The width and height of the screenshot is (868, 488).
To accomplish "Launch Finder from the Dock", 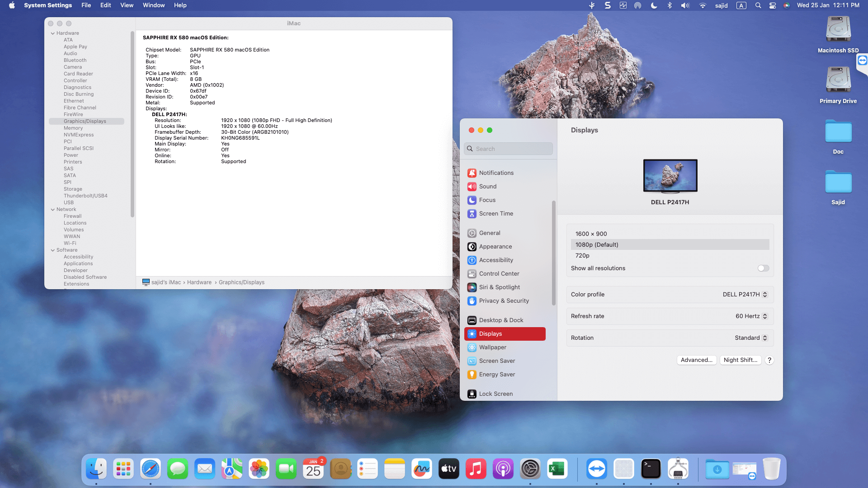I will [x=96, y=469].
